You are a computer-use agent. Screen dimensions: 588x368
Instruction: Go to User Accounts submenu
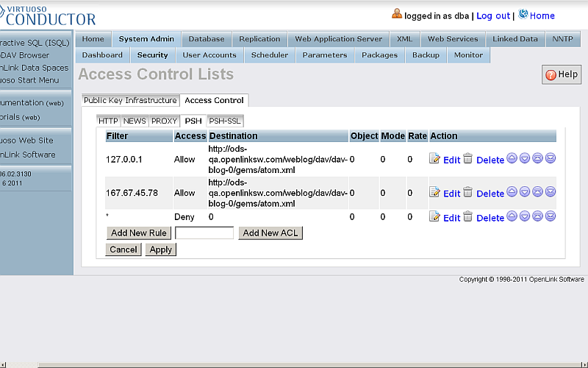tap(209, 55)
